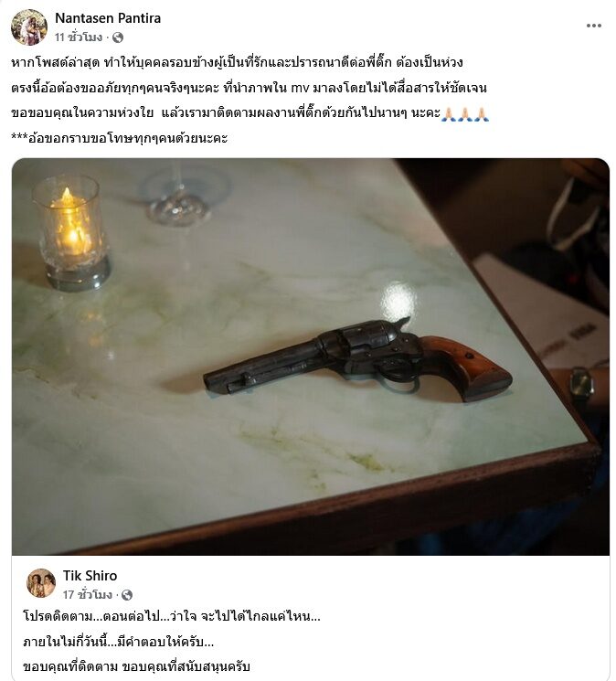Open the 11 ชั่วโมง post timestamp
The image size is (616, 681).
point(79,37)
